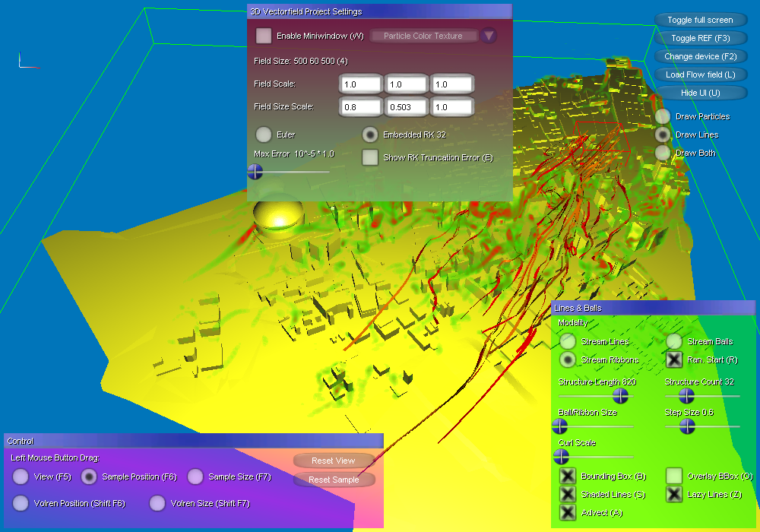Open the Particle Color Texture dropdown
This screenshot has width=760, height=532.
point(423,36)
